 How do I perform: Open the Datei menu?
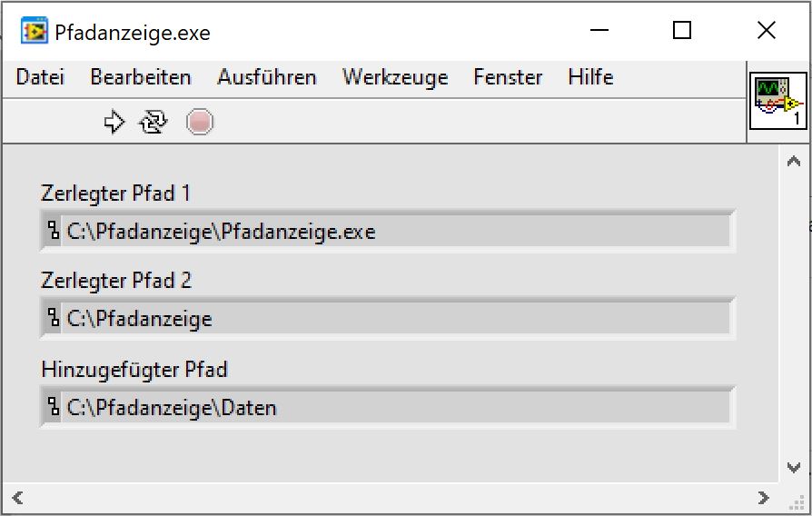pos(40,77)
